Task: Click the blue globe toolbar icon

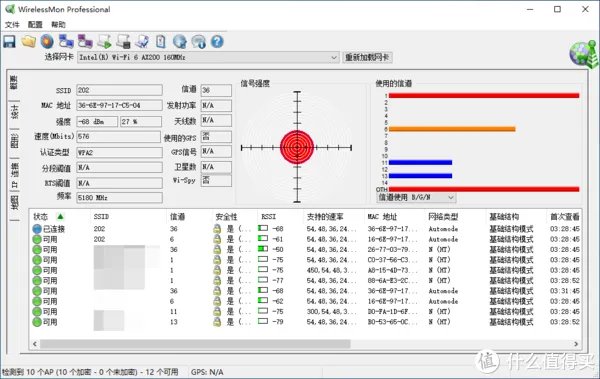Action: pos(179,41)
